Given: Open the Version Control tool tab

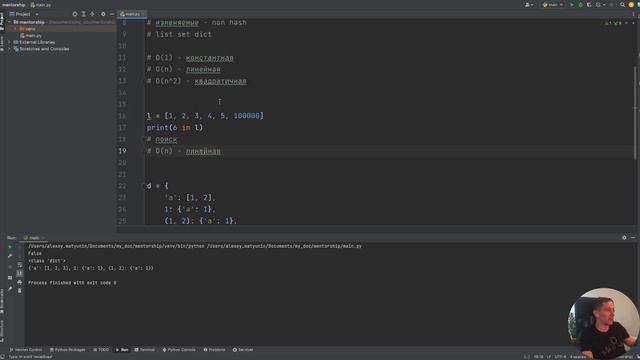Looking at the screenshot, I should coord(26,350).
